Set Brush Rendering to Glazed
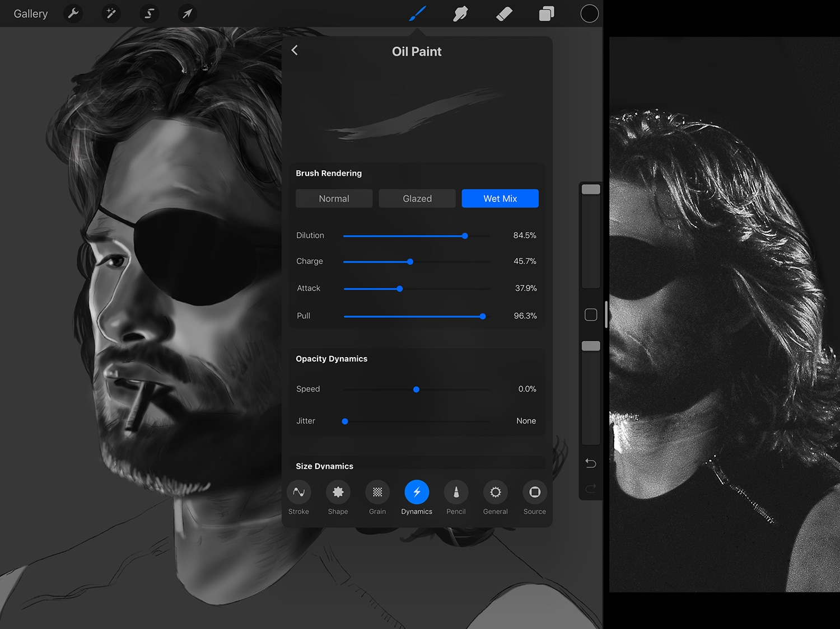This screenshot has height=629, width=840. pyautogui.click(x=417, y=199)
